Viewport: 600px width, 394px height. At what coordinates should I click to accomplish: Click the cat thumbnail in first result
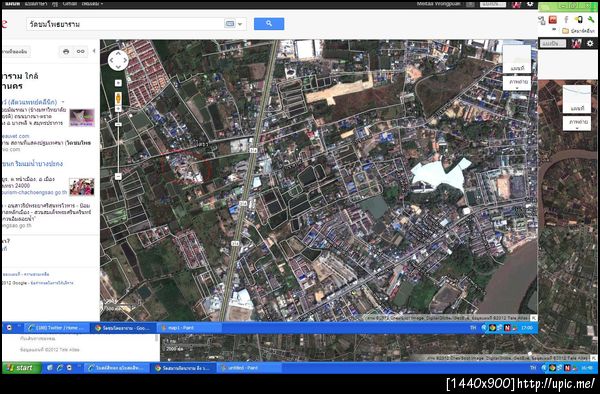(82, 117)
